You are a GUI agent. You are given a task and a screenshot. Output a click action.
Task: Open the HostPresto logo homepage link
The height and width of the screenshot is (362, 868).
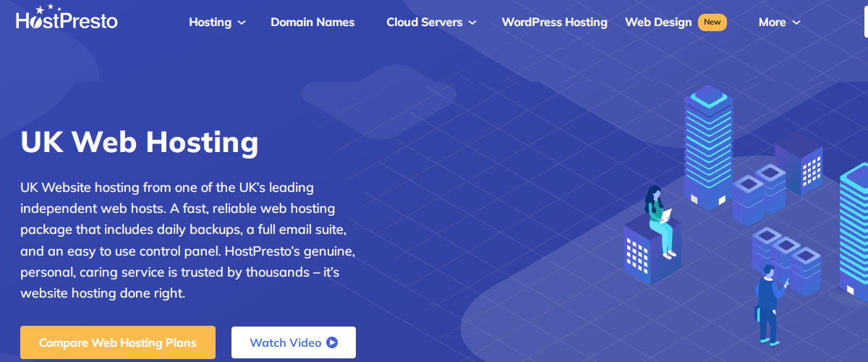67,17
